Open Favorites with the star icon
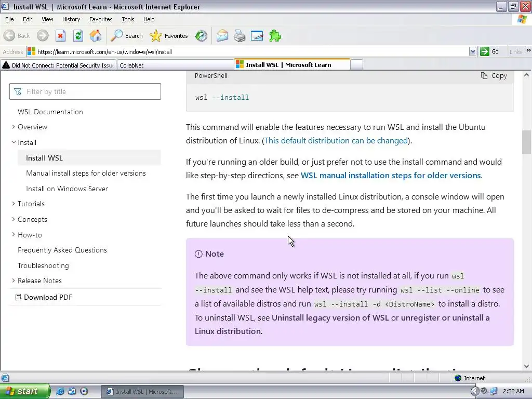This screenshot has height=399, width=532. [x=169, y=36]
